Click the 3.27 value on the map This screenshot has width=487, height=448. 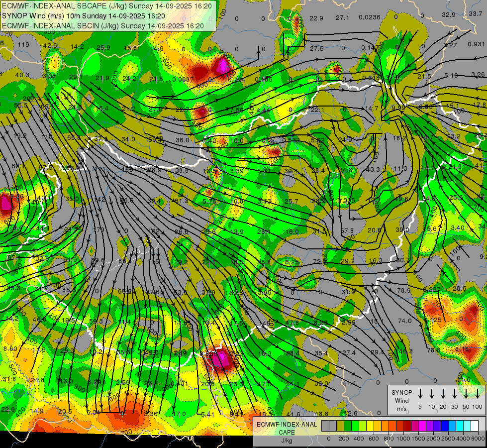coord(450,45)
